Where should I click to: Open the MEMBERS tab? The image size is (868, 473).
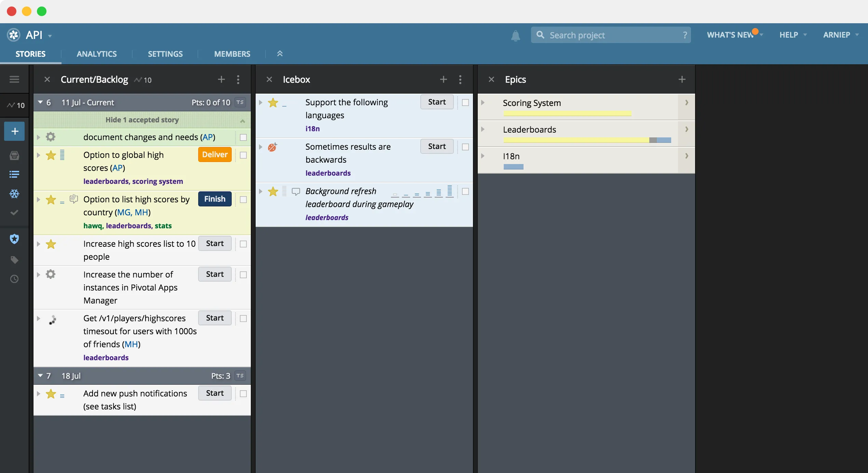click(x=232, y=54)
